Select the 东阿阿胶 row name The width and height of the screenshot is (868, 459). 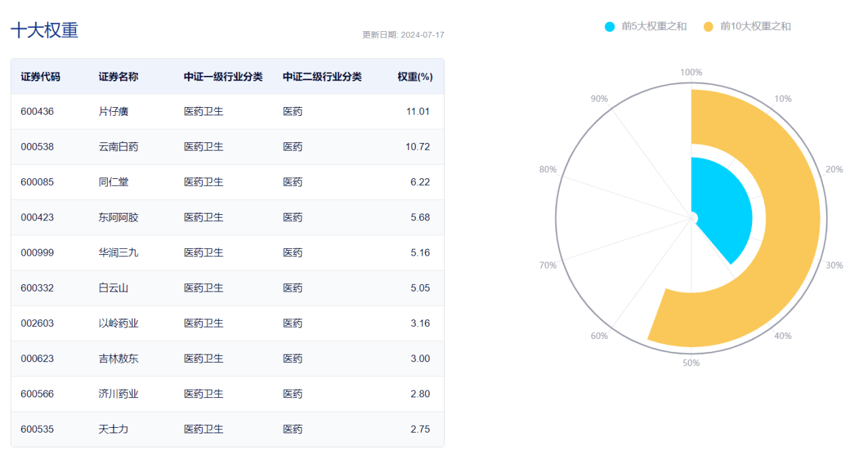click(118, 218)
